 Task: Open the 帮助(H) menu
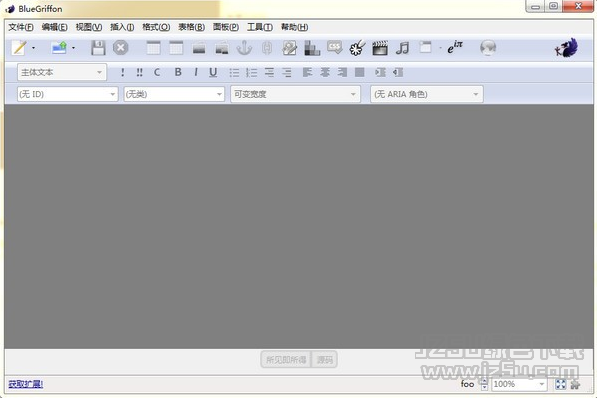[x=294, y=27]
